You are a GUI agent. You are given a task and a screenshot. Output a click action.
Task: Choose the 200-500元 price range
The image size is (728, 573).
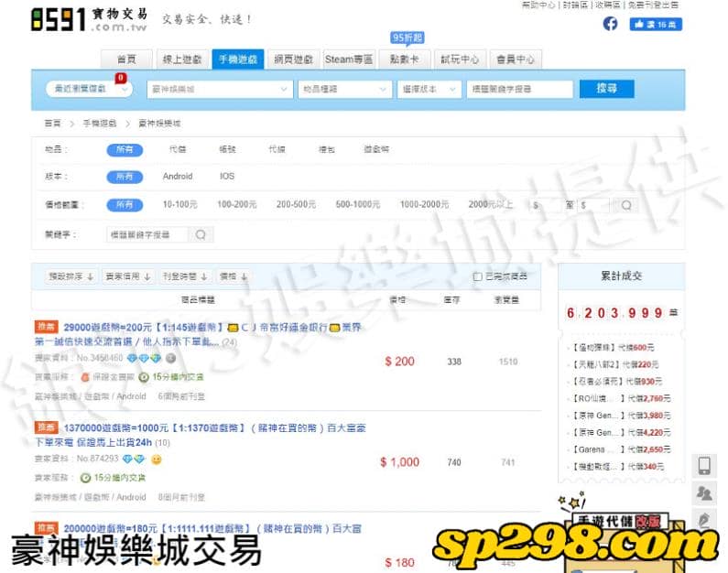tap(296, 205)
